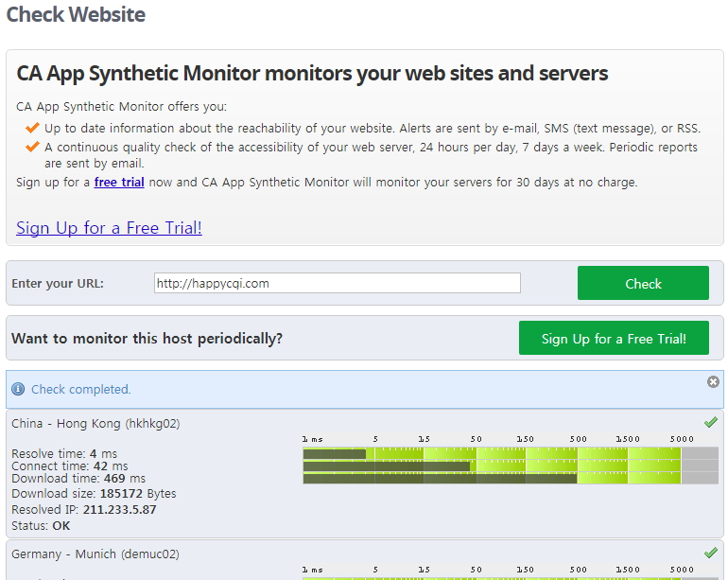Screen dimensions: 728x580
Task: Click the green Check button
Action: click(643, 283)
